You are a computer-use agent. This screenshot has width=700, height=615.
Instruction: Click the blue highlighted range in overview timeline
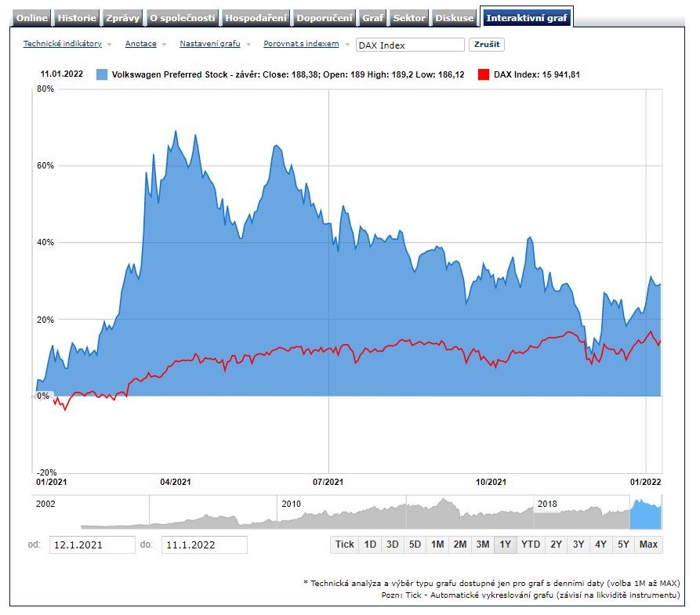tap(647, 514)
